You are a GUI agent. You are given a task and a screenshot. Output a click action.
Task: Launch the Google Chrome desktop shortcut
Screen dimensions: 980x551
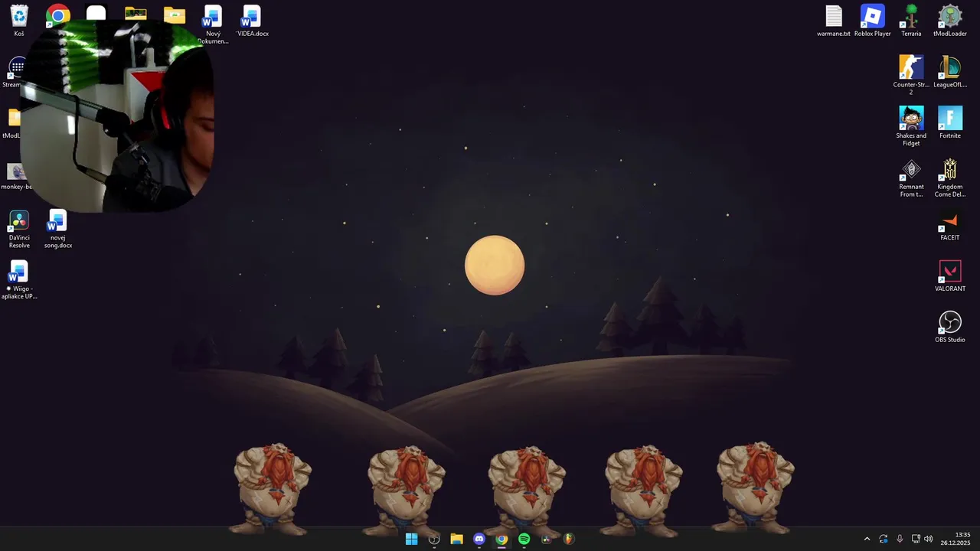pyautogui.click(x=57, y=14)
